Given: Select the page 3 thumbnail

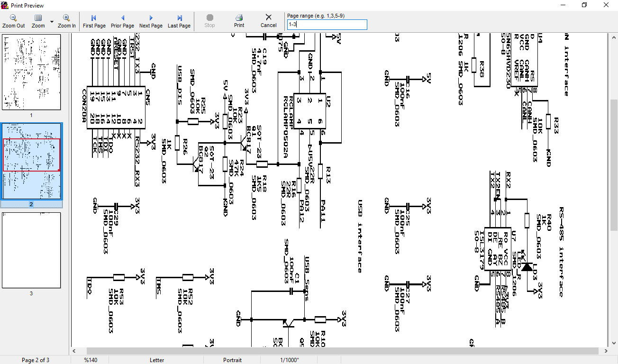Looking at the screenshot, I should [31, 249].
